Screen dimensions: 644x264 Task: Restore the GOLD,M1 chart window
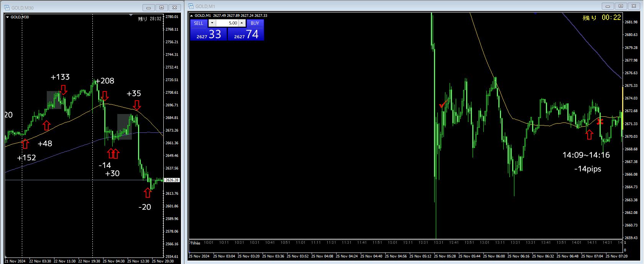click(x=621, y=6)
